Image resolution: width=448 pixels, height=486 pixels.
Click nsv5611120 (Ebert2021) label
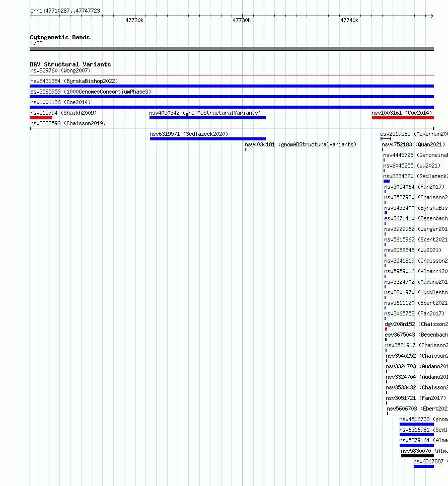(416, 303)
